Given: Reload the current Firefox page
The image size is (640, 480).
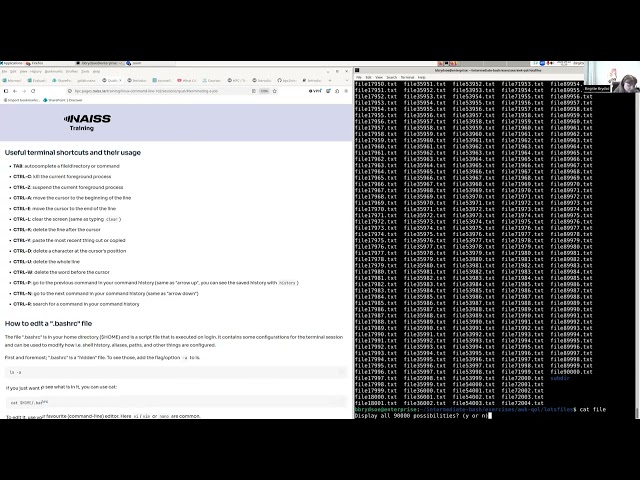Looking at the screenshot, I should [33, 91].
